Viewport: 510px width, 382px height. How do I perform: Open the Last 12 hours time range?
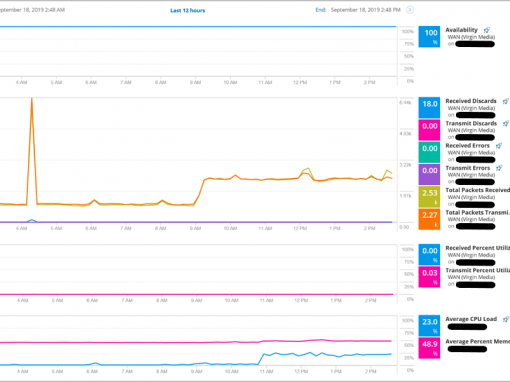click(188, 11)
